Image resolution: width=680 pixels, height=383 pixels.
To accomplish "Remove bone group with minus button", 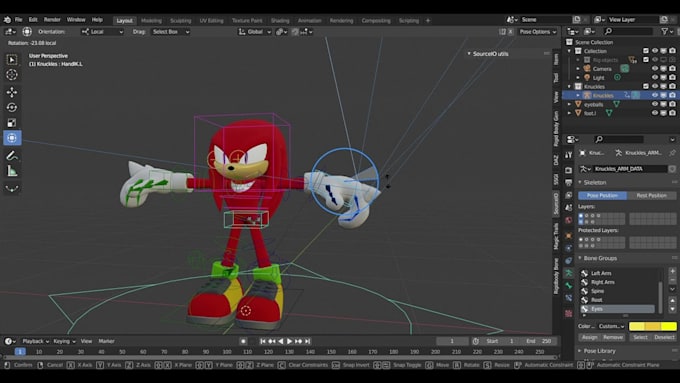I will pyautogui.click(x=672, y=280).
